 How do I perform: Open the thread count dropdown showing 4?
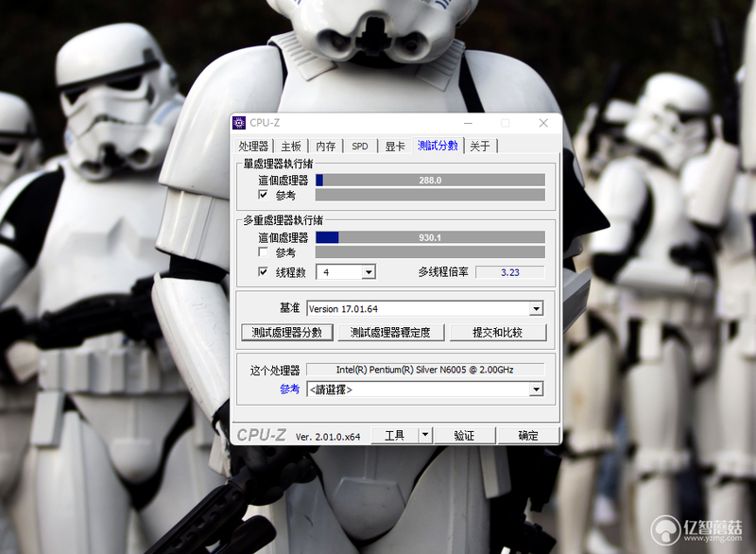tap(369, 272)
